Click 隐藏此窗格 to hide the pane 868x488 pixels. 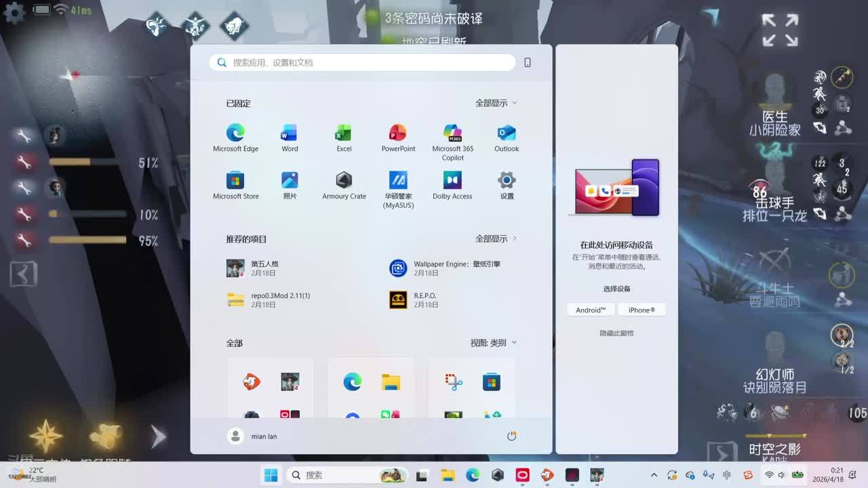click(x=616, y=333)
